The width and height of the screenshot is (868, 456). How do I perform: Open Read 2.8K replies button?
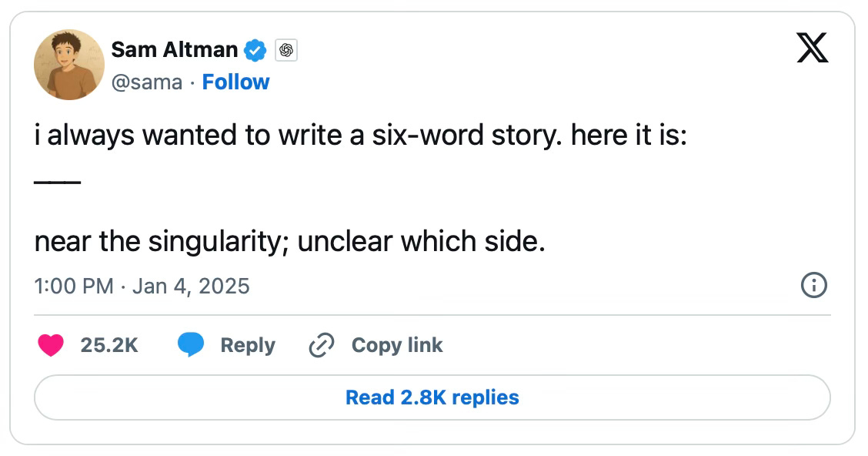click(432, 397)
